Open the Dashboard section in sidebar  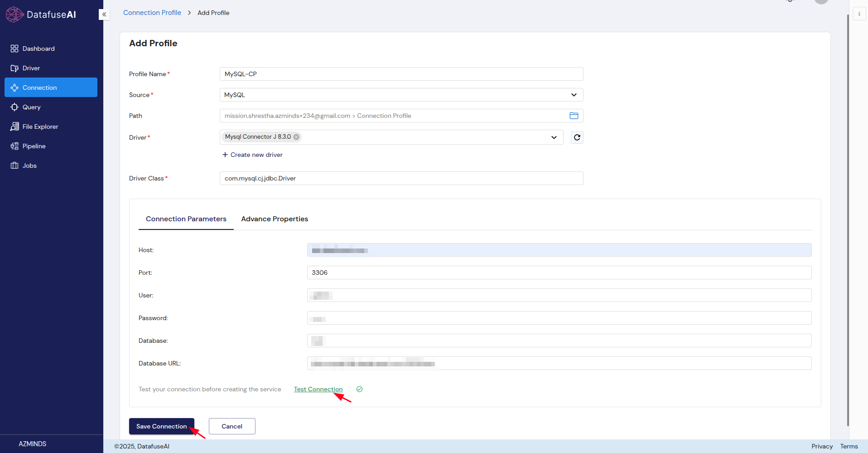coord(38,48)
